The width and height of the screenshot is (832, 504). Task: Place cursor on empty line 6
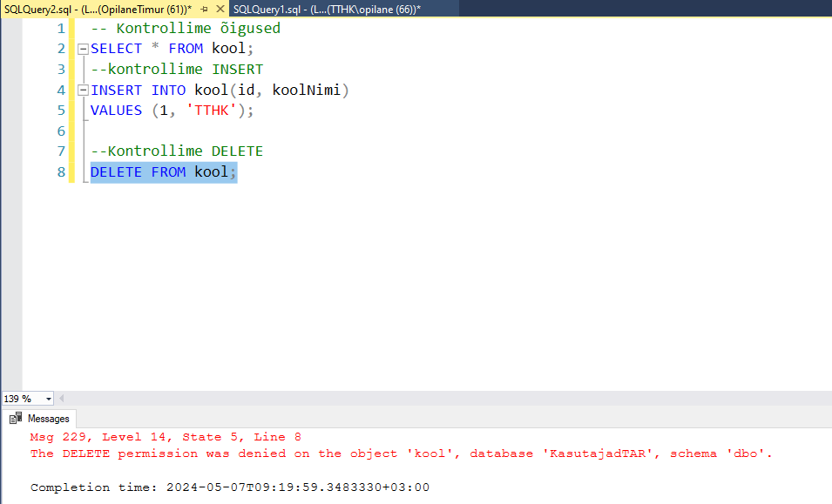(174, 131)
